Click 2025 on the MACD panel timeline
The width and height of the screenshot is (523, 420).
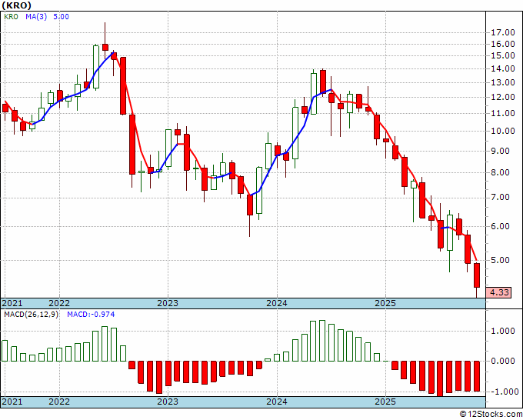pyautogui.click(x=385, y=402)
